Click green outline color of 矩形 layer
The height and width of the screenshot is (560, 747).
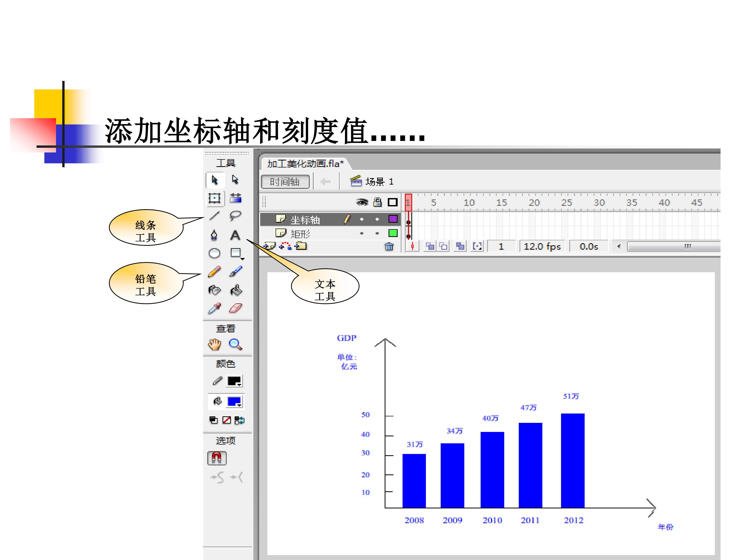[393, 233]
